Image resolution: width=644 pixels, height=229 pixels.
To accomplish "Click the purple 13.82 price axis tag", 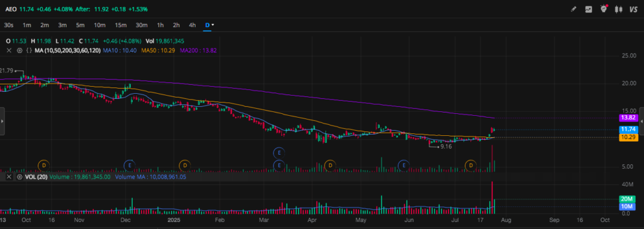I will click(x=628, y=118).
